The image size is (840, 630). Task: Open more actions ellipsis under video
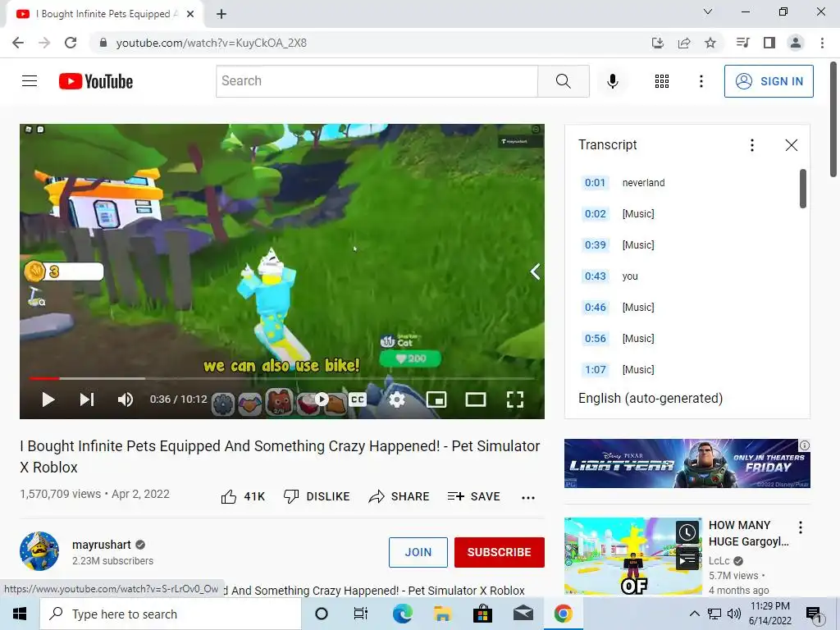[528, 497]
